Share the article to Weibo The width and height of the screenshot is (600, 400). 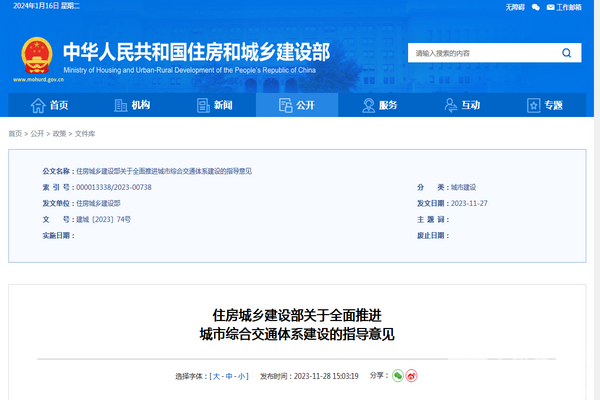(411, 376)
